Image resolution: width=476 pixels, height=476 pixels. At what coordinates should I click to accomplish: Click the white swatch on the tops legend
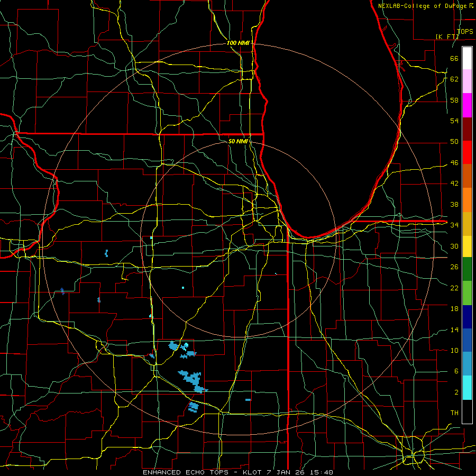[x=467, y=58]
